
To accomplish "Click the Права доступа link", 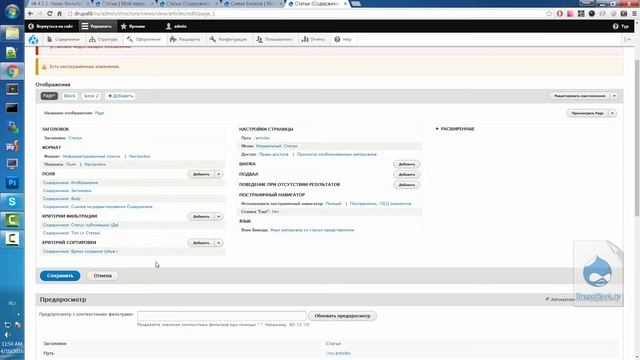I will click(273, 154).
